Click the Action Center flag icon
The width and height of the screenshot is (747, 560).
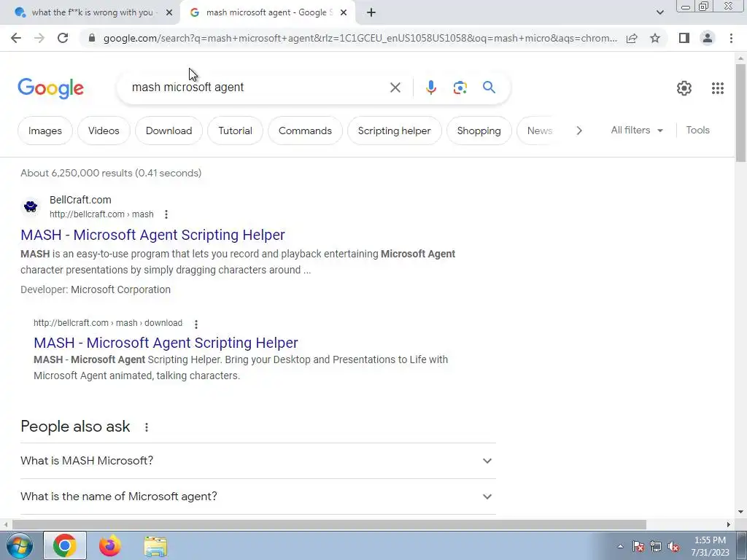click(x=638, y=546)
